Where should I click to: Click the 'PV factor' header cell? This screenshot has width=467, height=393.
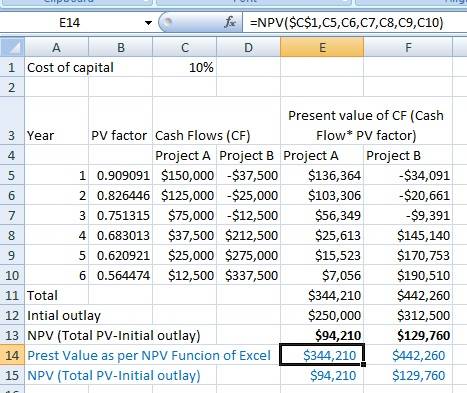(x=121, y=121)
